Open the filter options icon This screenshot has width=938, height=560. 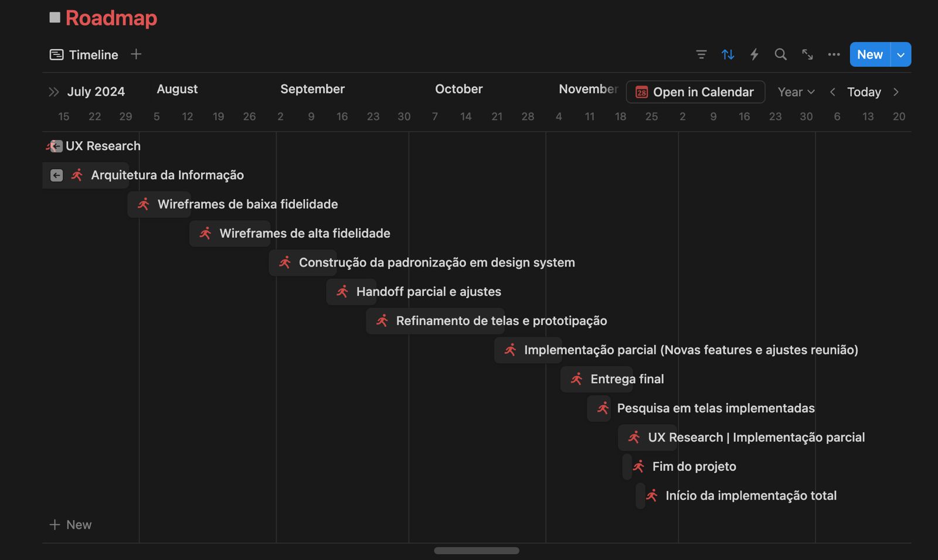701,54
